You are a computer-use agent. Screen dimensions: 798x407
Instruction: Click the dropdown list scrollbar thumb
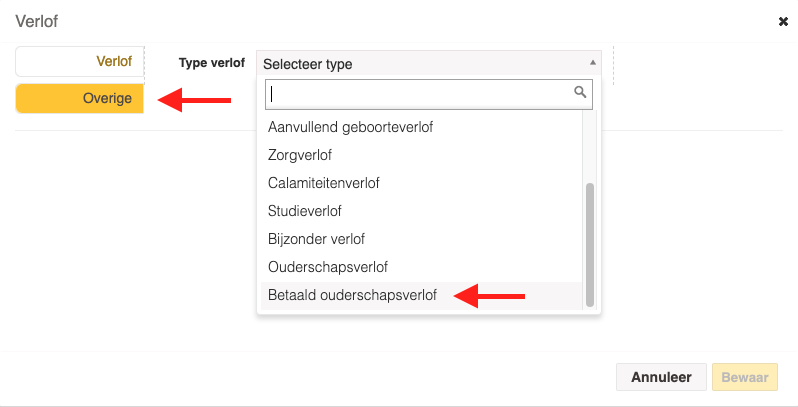(x=590, y=245)
